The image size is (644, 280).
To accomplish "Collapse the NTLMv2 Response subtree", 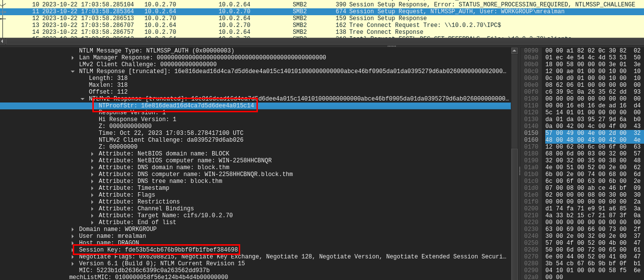I will pyautogui.click(x=83, y=99).
